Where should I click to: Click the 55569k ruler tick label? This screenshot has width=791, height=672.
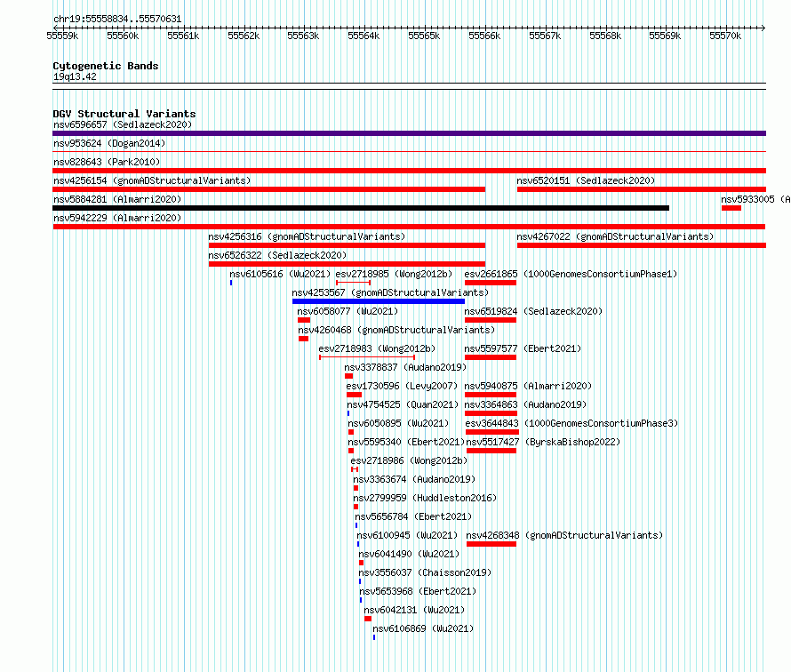click(x=665, y=36)
